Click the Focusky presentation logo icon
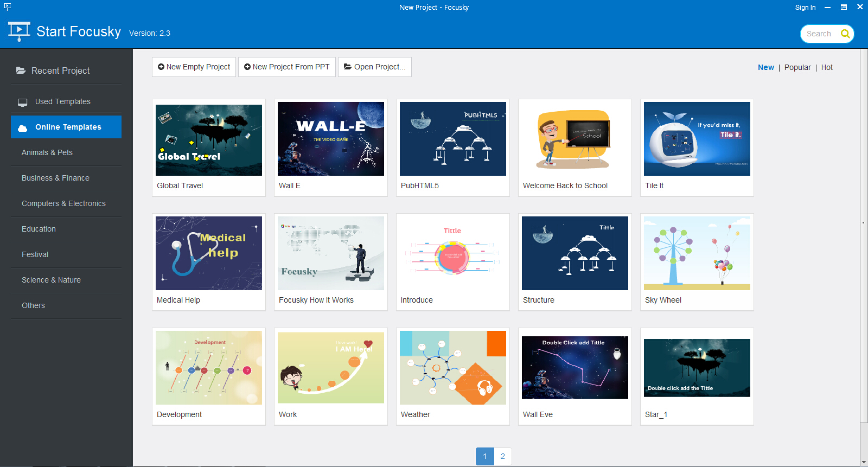Image resolution: width=868 pixels, height=467 pixels. [19, 31]
